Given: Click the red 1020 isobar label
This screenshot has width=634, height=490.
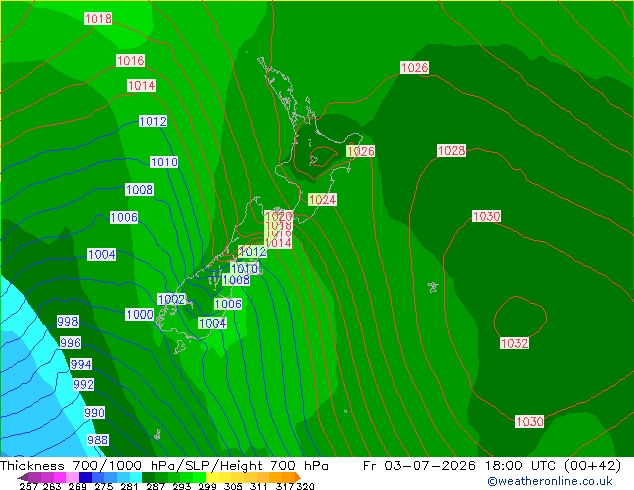Looking at the screenshot, I should click(x=279, y=215).
